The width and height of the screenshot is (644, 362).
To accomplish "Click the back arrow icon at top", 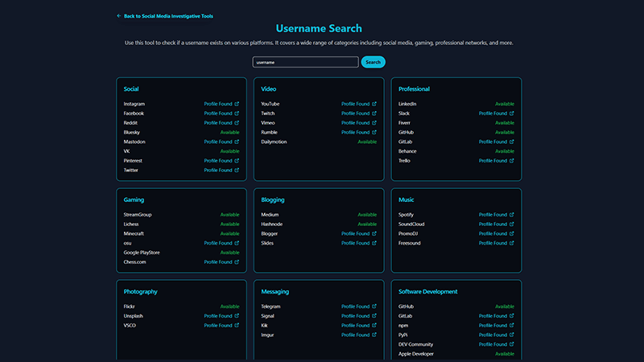I will point(118,16).
